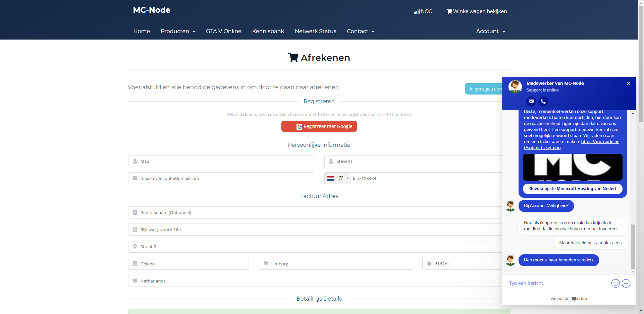This screenshot has width=644, height=314.
Task: Open Winkelwagen bekijken cart link
Action: [x=477, y=11]
